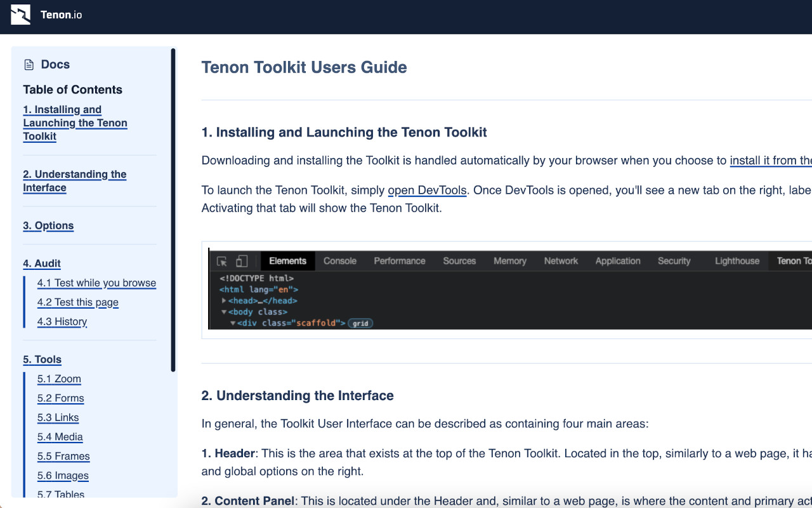812x508 pixels.
Task: Go to 4.3 History
Action: (x=62, y=321)
